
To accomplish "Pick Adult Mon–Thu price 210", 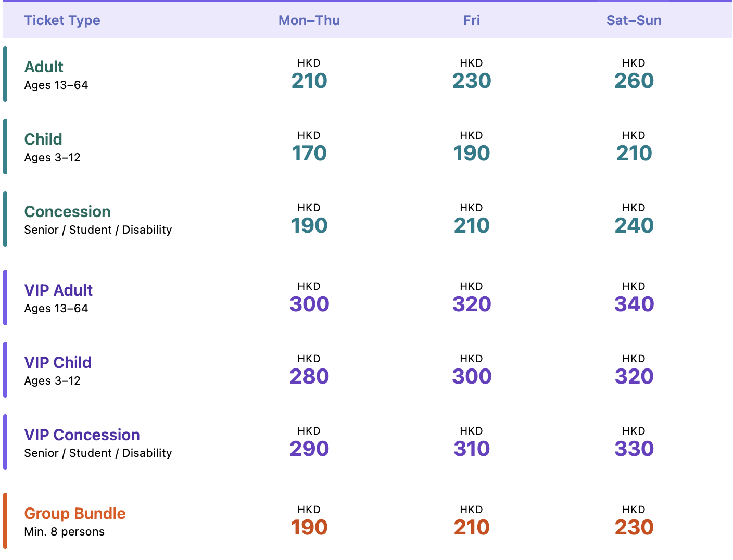I will (x=309, y=81).
